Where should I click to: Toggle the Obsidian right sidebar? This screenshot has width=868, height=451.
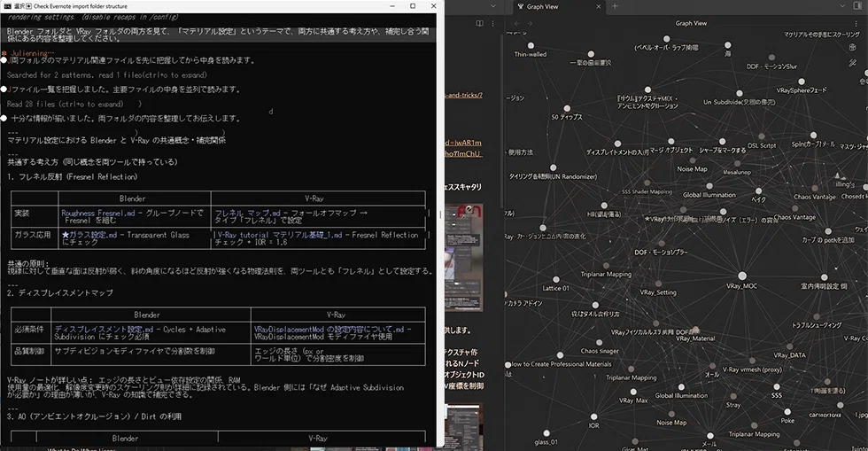click(x=857, y=6)
